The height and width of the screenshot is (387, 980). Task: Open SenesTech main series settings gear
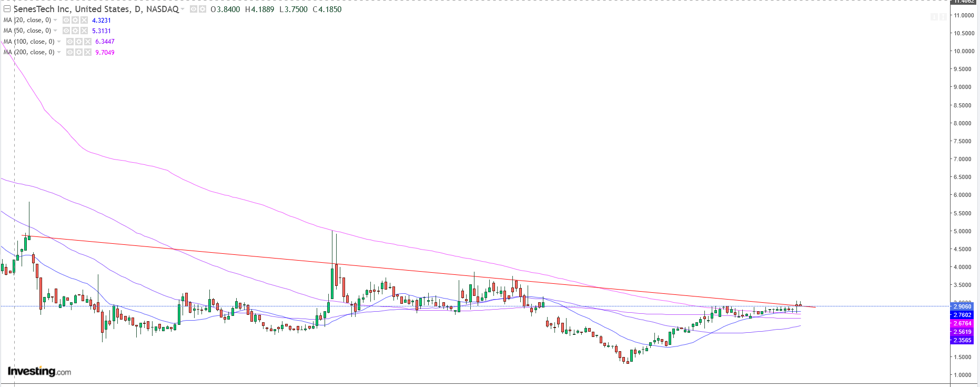coord(203,9)
